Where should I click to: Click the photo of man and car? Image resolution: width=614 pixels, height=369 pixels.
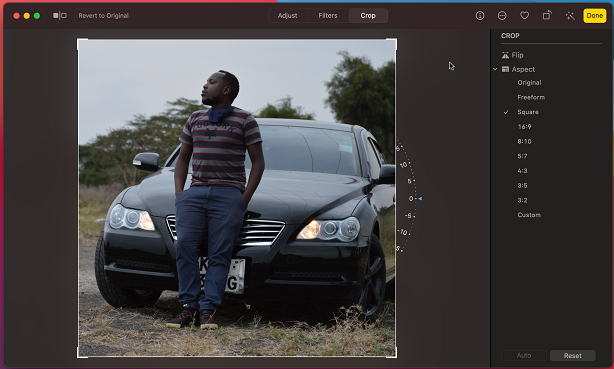(x=237, y=198)
